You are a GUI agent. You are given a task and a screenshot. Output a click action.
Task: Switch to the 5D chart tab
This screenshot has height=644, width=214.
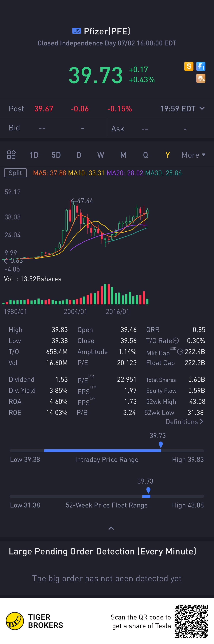[x=56, y=155]
